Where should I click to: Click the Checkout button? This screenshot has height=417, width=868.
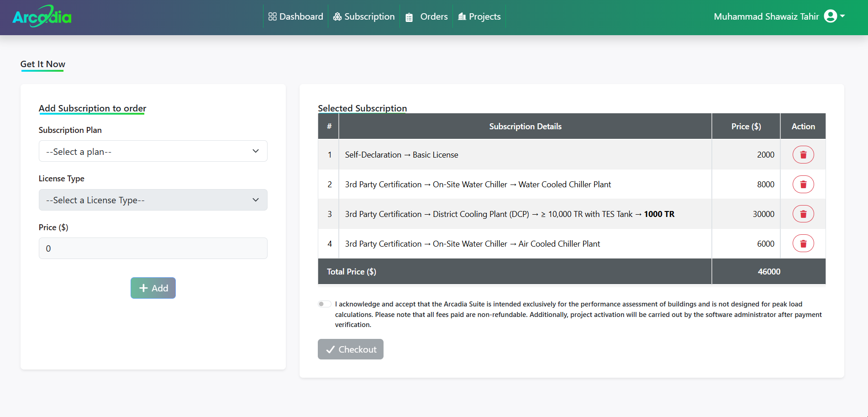[350, 349]
